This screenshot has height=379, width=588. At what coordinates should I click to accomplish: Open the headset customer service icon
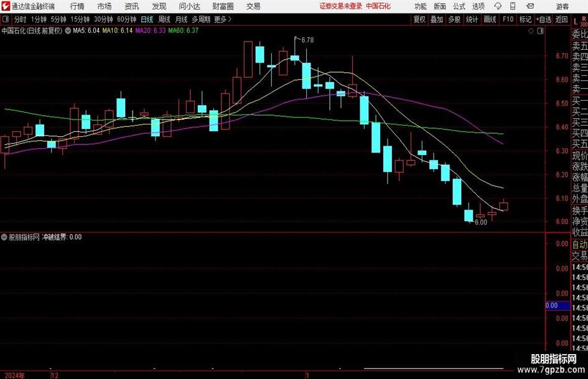pos(498,6)
